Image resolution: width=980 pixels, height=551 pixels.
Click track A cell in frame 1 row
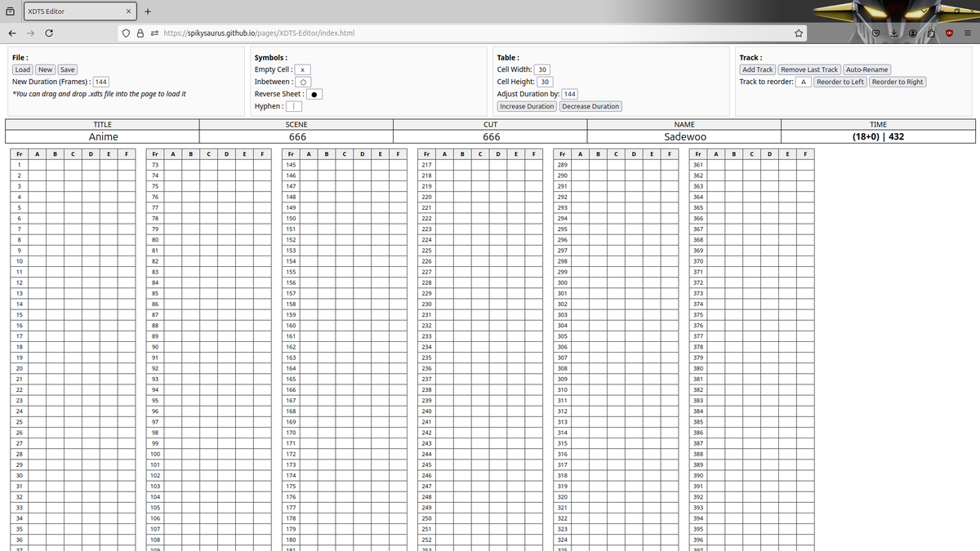point(37,165)
